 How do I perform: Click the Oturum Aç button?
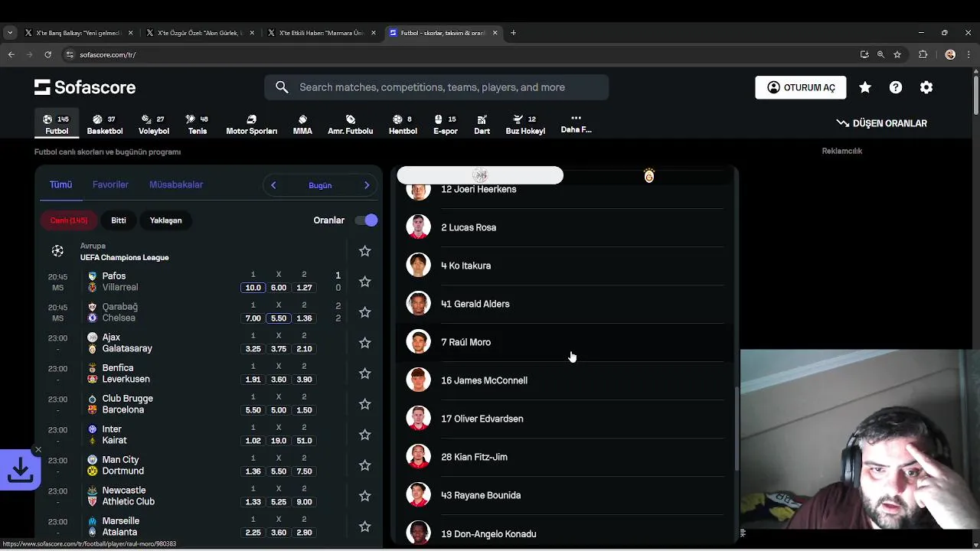[801, 87]
